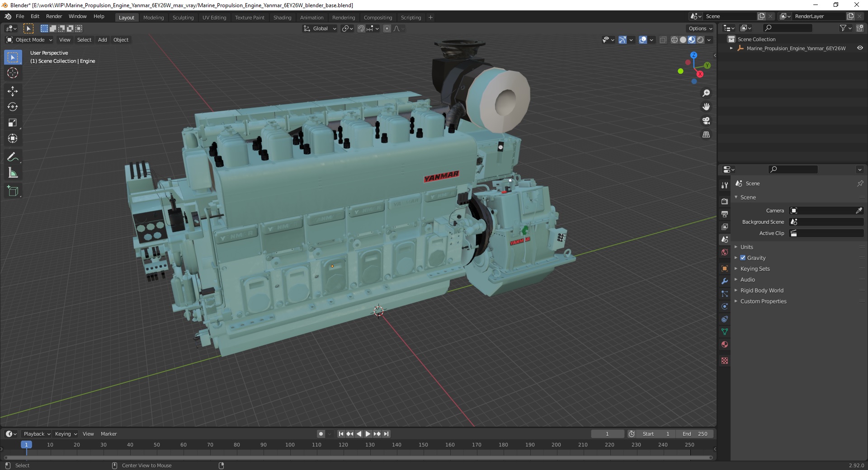The image size is (868, 470).
Task: Activate the Cursor tool
Action: pos(13,73)
